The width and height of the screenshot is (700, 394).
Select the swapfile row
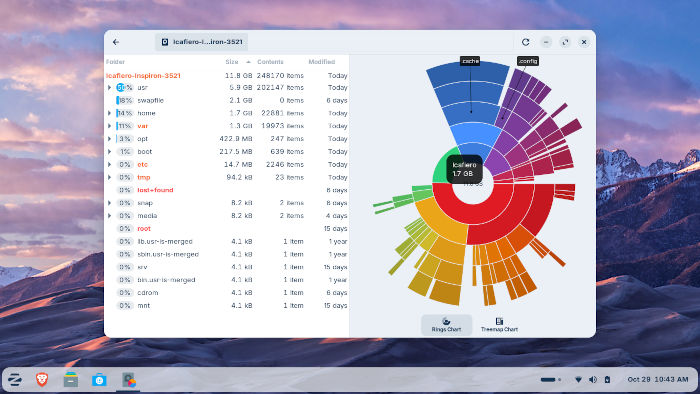[227, 100]
